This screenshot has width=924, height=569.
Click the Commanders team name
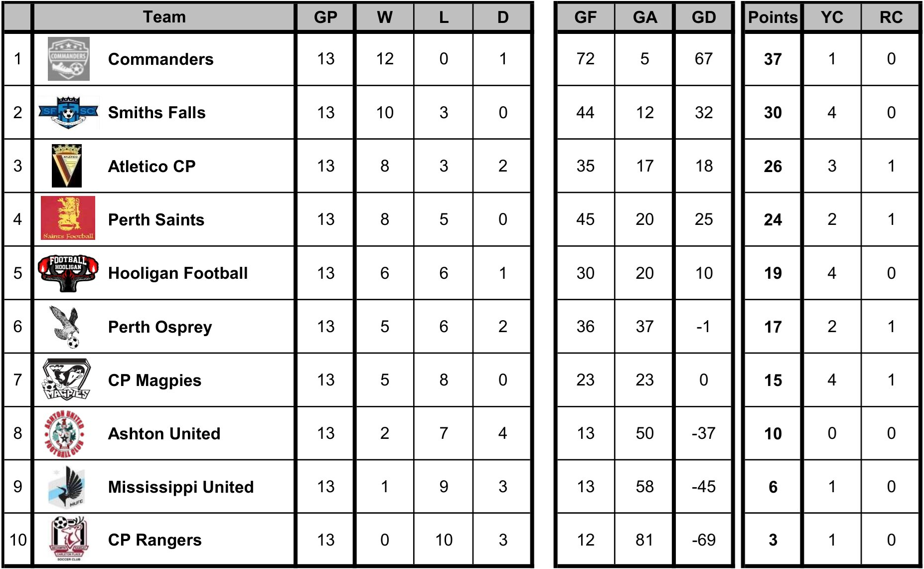[160, 59]
